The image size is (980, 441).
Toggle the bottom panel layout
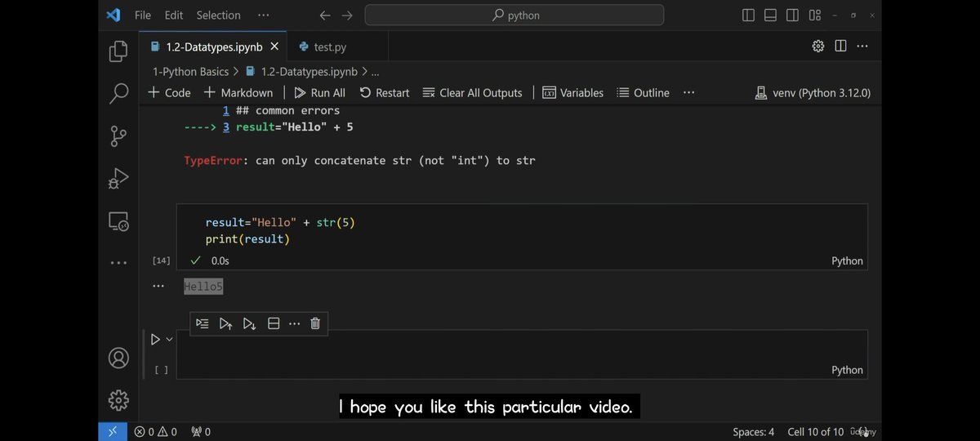tap(771, 16)
